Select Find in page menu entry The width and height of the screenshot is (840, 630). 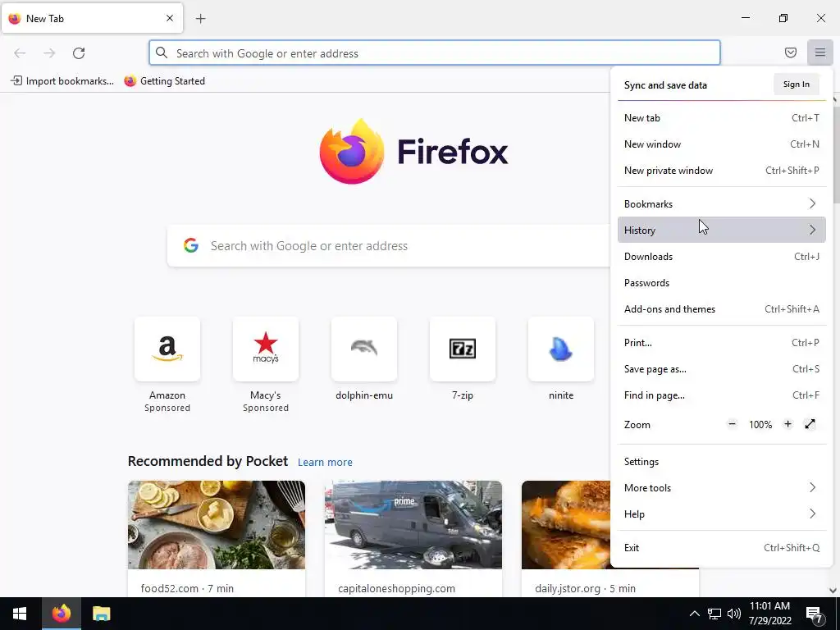(x=722, y=395)
